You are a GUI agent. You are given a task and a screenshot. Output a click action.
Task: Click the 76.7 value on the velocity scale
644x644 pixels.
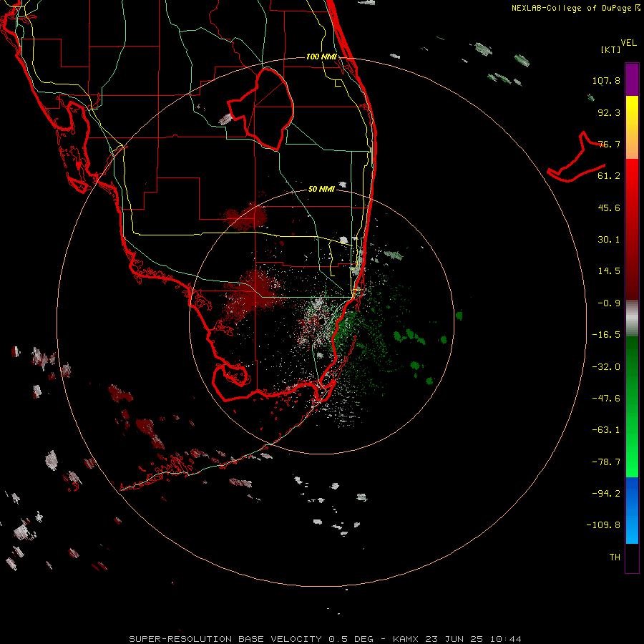pos(609,144)
